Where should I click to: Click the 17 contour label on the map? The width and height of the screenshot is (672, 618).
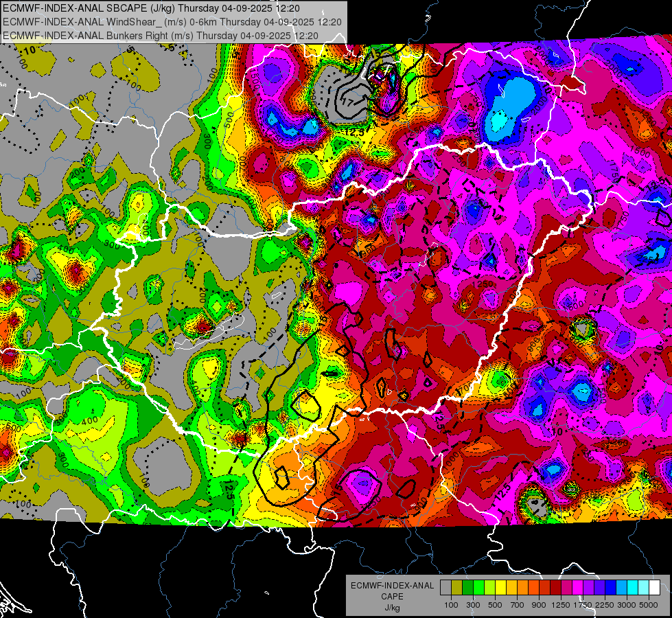click(347, 103)
